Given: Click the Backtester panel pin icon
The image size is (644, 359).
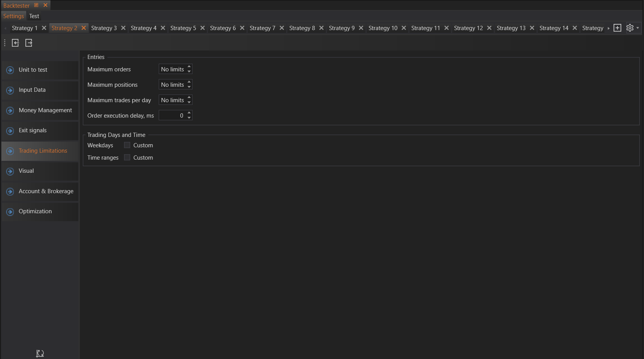Looking at the screenshot, I should coord(36,5).
